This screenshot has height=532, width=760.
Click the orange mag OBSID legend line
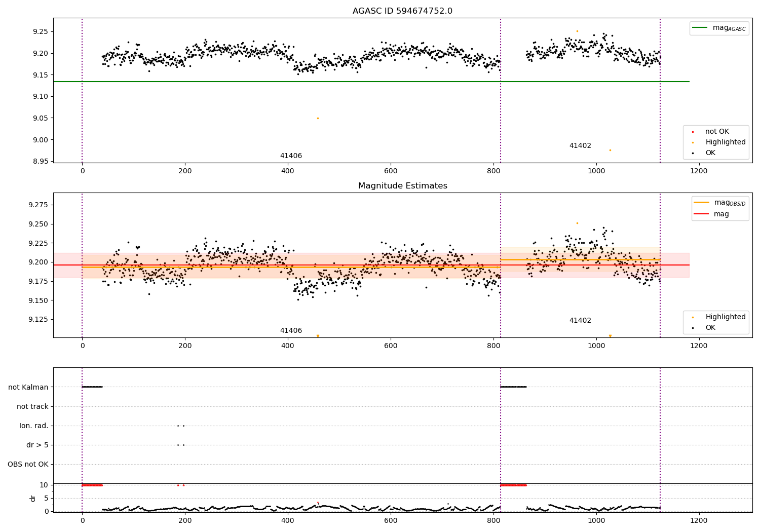[701, 202]
